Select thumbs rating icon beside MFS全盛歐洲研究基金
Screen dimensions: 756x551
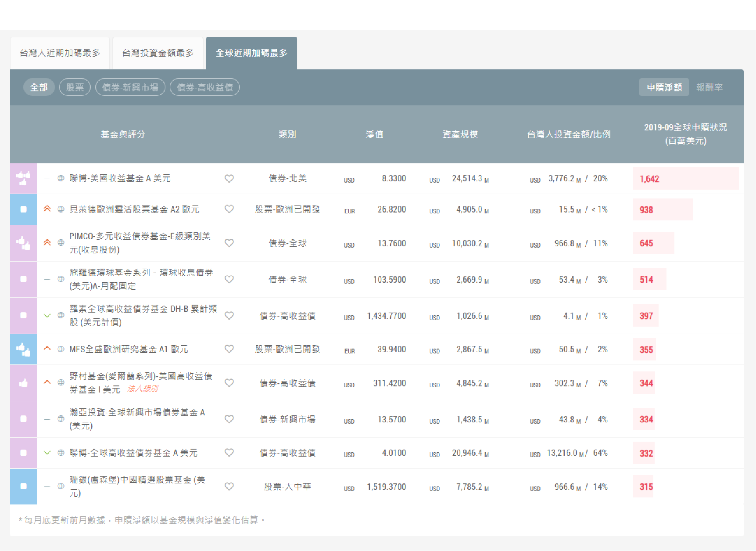tap(23, 349)
